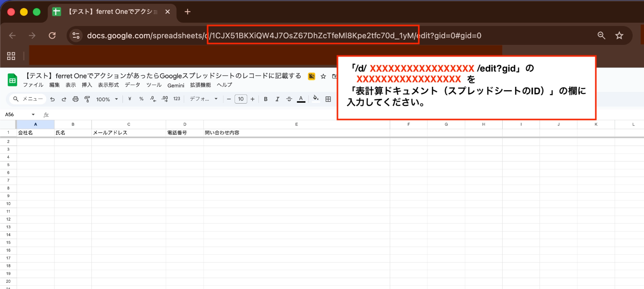Viewport: 644px width, 289px height.
Task: Select the paint format roller tool
Action: click(87, 99)
